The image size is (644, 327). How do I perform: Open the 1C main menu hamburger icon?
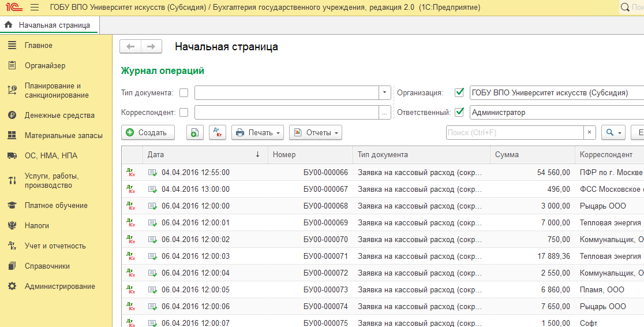[35, 8]
